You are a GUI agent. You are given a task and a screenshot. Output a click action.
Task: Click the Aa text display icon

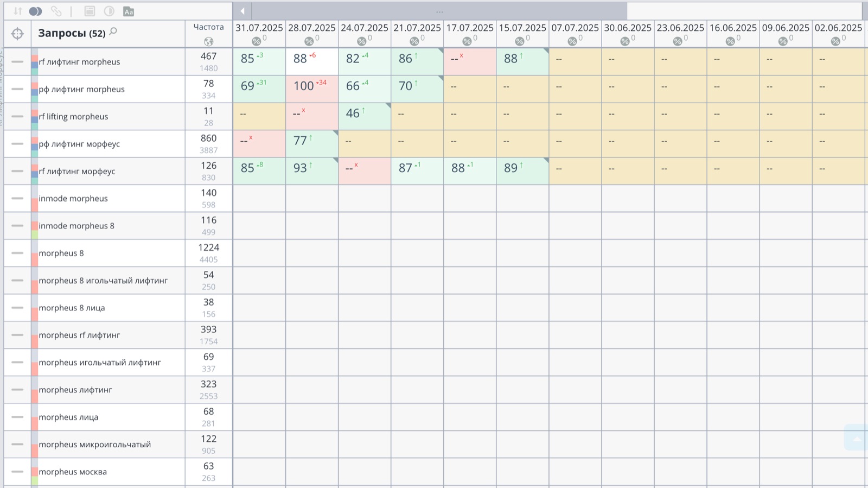tap(129, 11)
